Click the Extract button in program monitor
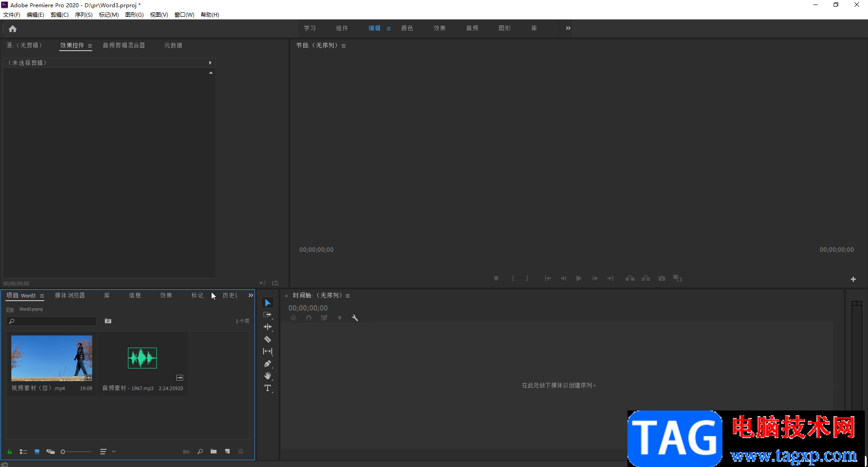 point(646,278)
